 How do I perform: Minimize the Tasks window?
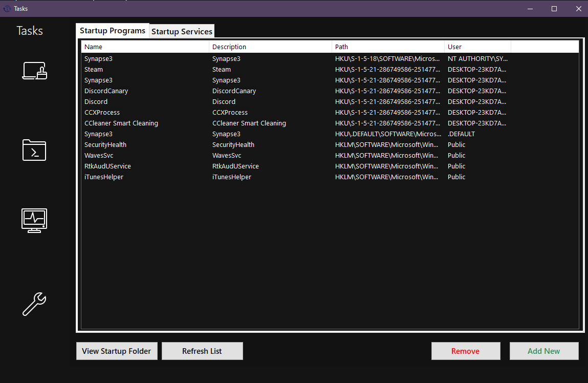pyautogui.click(x=530, y=9)
